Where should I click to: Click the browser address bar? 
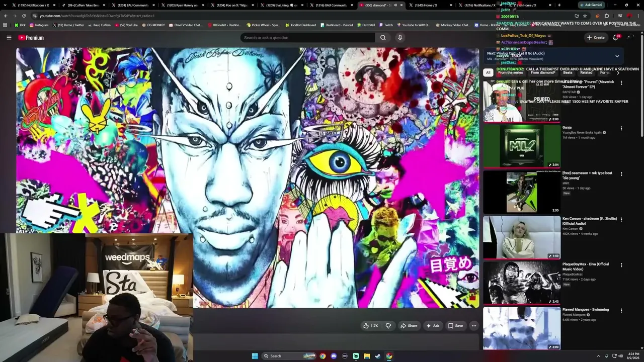[302, 16]
